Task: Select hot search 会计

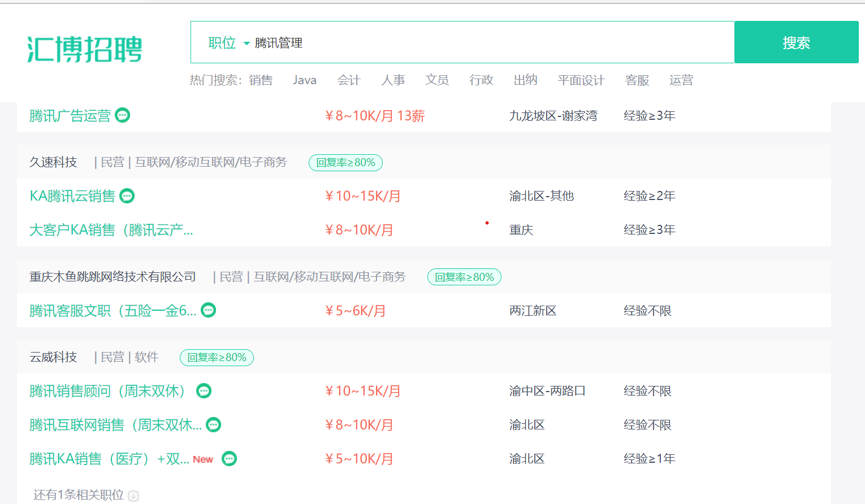Action: 349,80
